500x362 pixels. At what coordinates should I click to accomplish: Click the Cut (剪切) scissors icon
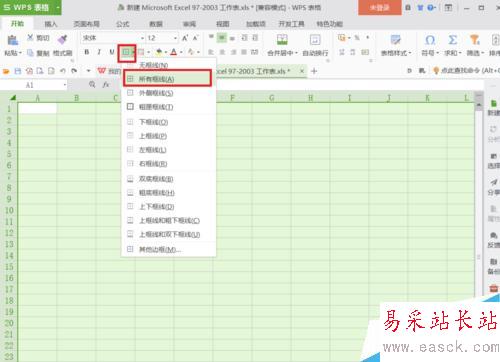[x=30, y=38]
